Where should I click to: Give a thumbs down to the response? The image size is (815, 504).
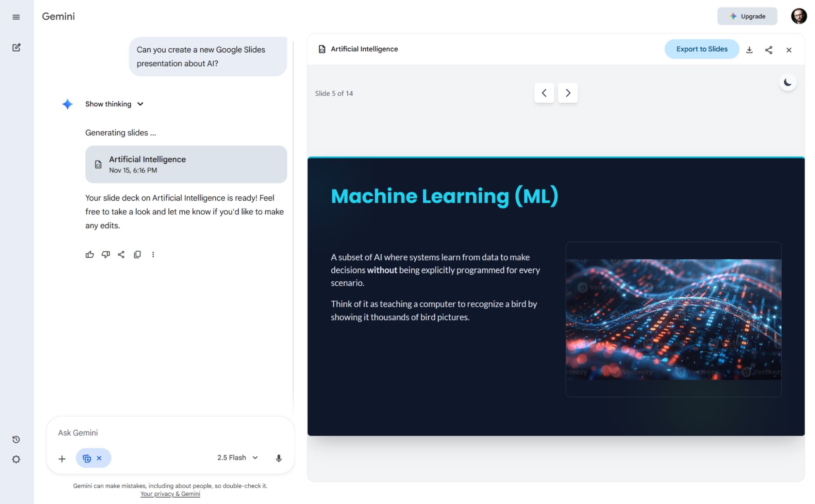(106, 254)
